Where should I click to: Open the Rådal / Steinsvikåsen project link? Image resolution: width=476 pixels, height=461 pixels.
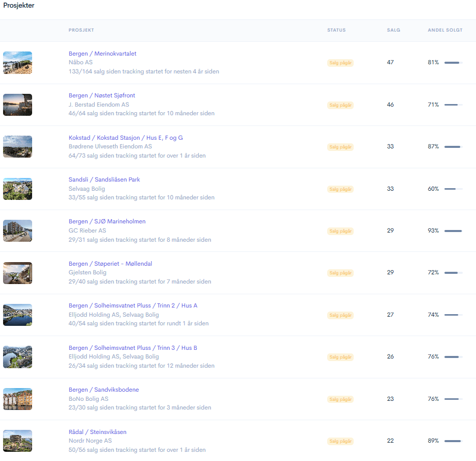[x=97, y=432]
